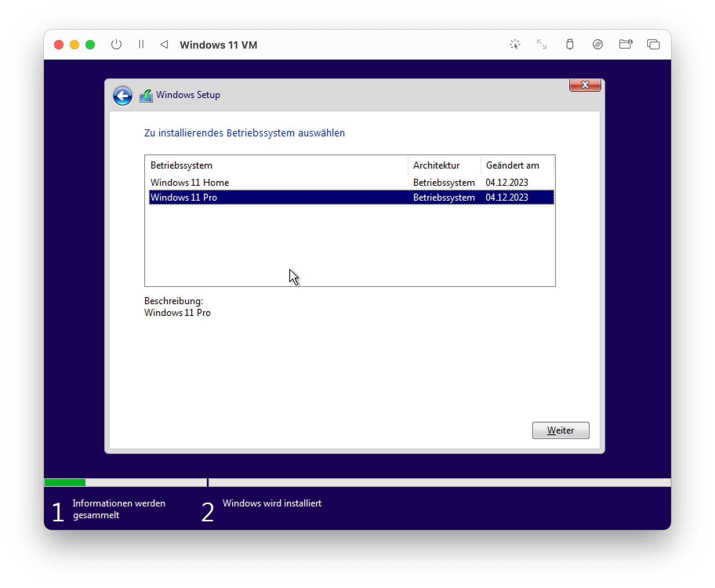Click the Beschreibung label

coord(174,301)
